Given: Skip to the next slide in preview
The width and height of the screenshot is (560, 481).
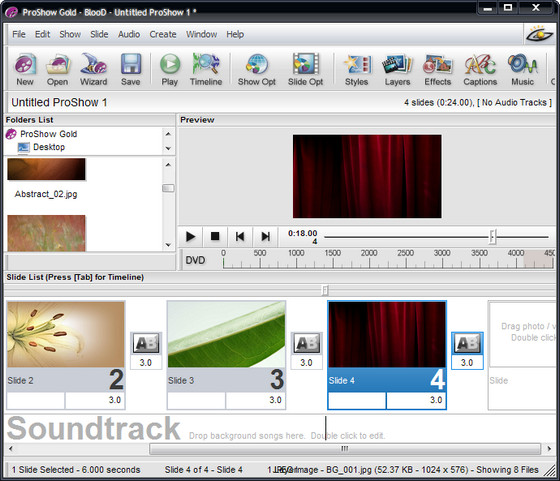Looking at the screenshot, I should click(265, 236).
